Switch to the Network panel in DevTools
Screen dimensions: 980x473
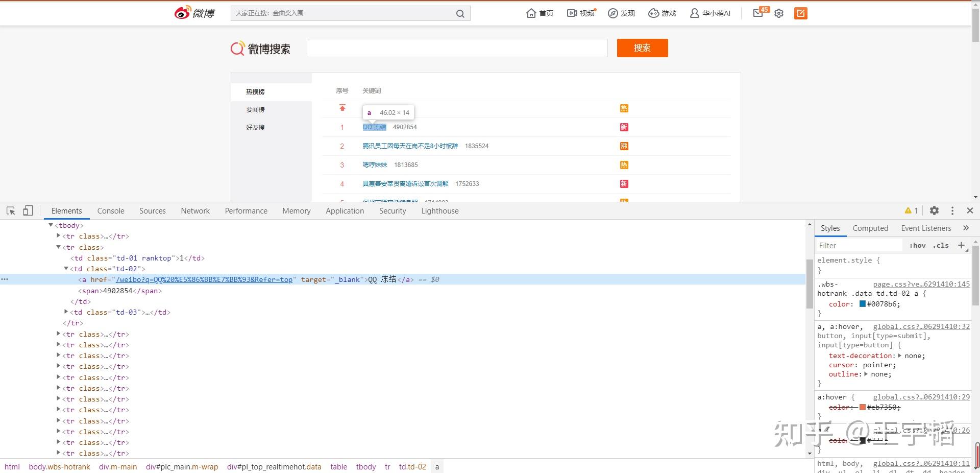195,210
